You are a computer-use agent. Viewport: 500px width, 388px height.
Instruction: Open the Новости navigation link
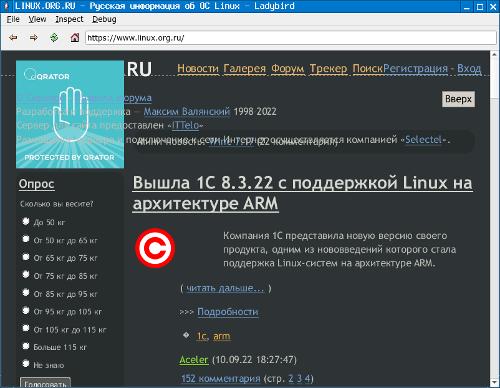[x=198, y=68]
